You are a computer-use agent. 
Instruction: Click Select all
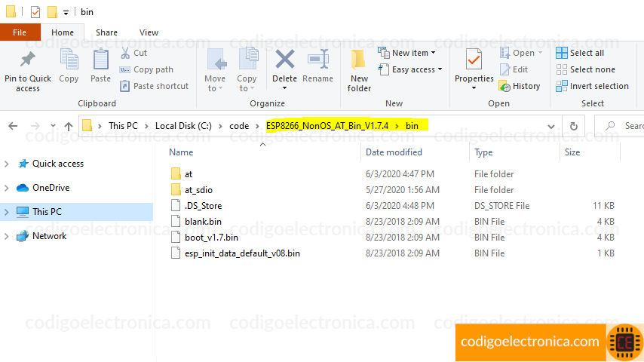click(x=579, y=53)
